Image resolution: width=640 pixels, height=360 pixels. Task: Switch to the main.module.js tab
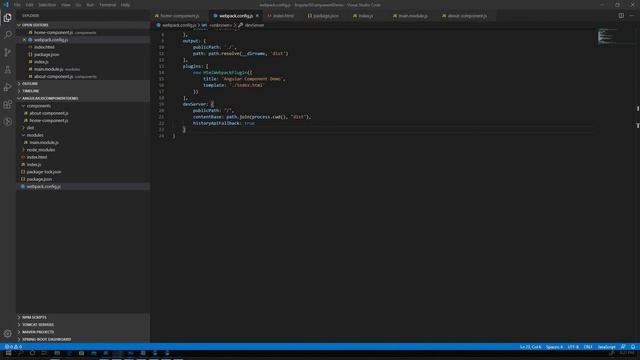tap(412, 16)
